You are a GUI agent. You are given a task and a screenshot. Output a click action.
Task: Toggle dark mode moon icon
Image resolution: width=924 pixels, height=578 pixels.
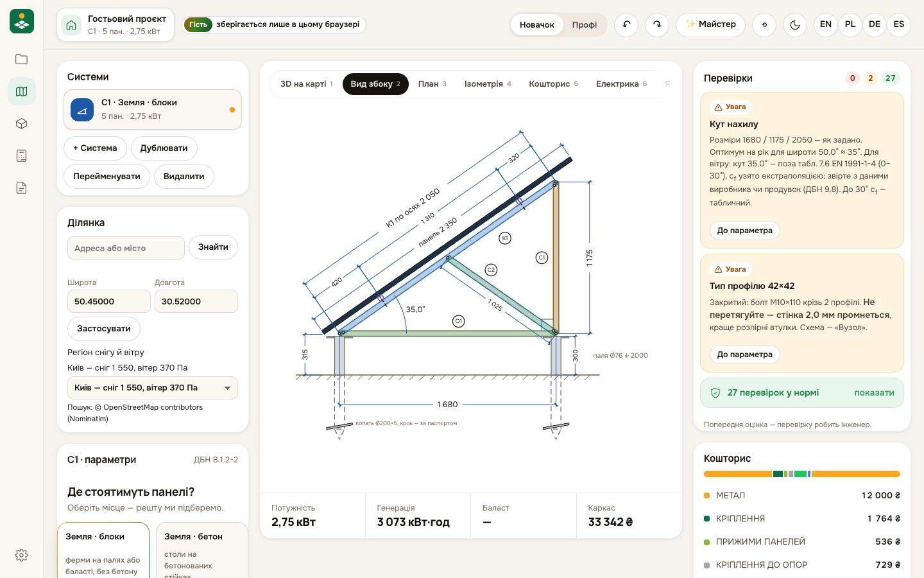pyautogui.click(x=795, y=24)
